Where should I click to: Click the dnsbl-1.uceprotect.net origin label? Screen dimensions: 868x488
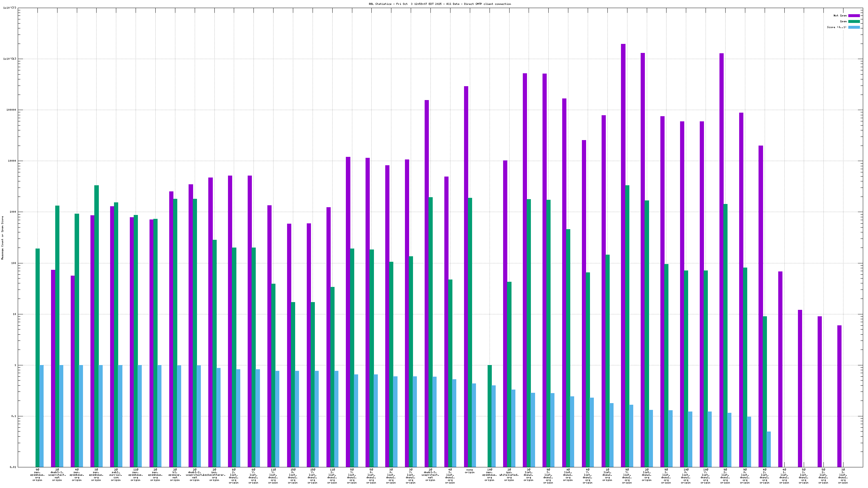[57, 474]
